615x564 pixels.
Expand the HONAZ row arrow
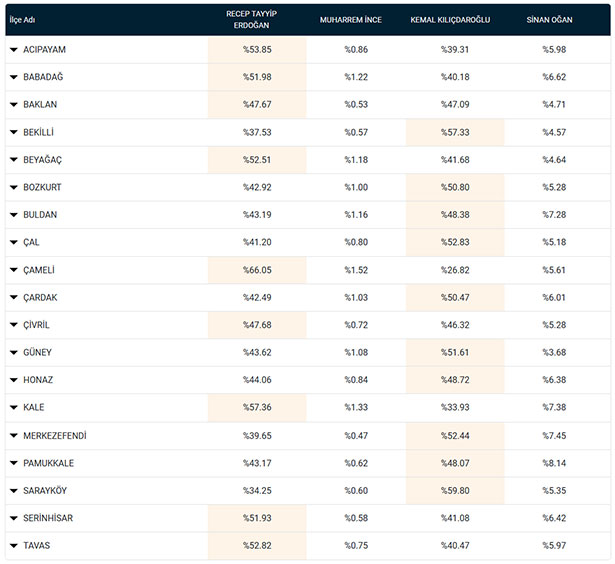tap(14, 380)
